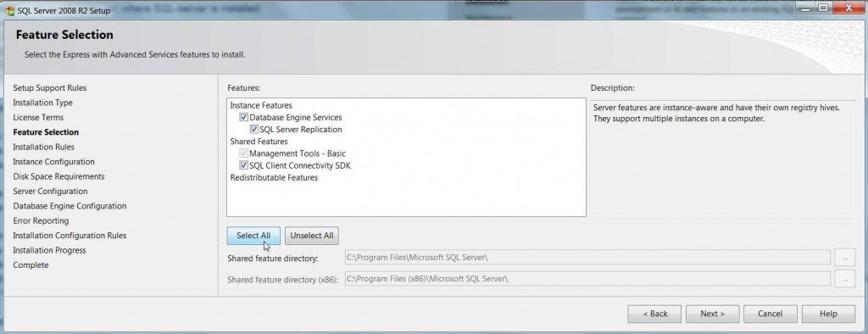This screenshot has height=334, width=868.
Task: Click Complete step in sidebar
Action: pos(31,264)
